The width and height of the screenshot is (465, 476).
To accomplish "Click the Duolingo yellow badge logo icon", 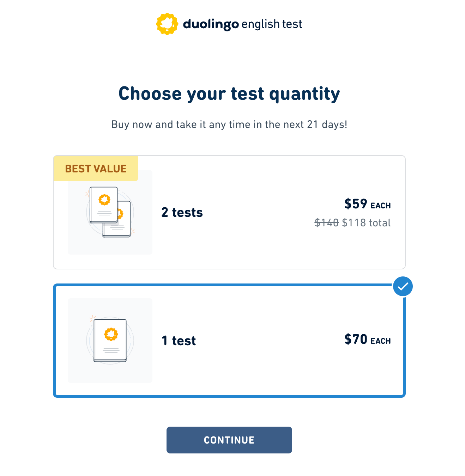I will click(x=167, y=24).
